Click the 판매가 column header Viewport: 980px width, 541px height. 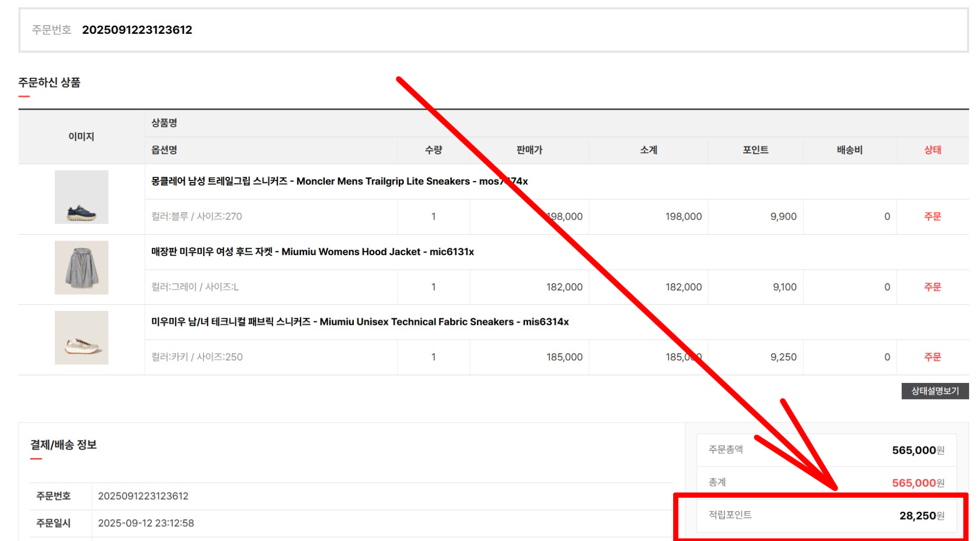[x=529, y=150]
